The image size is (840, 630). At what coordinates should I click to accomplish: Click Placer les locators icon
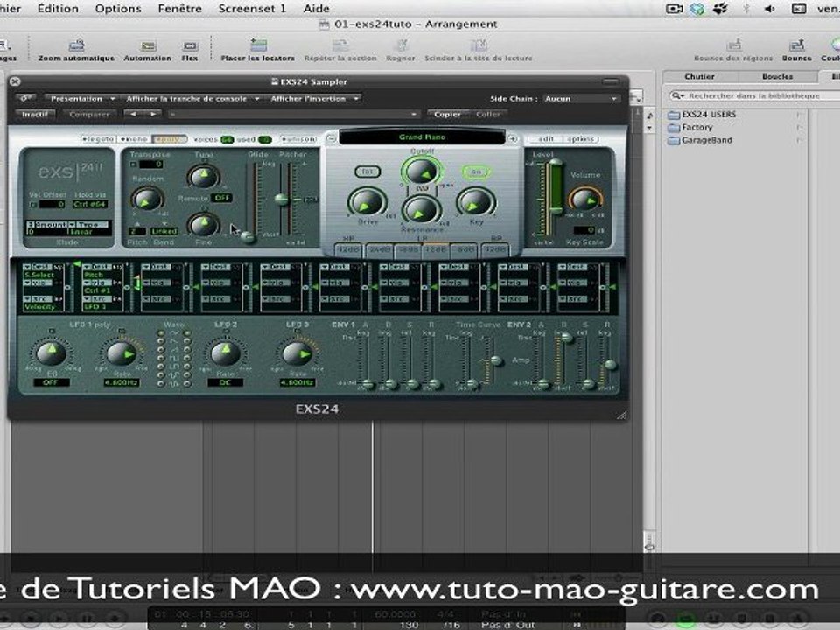coord(258,45)
